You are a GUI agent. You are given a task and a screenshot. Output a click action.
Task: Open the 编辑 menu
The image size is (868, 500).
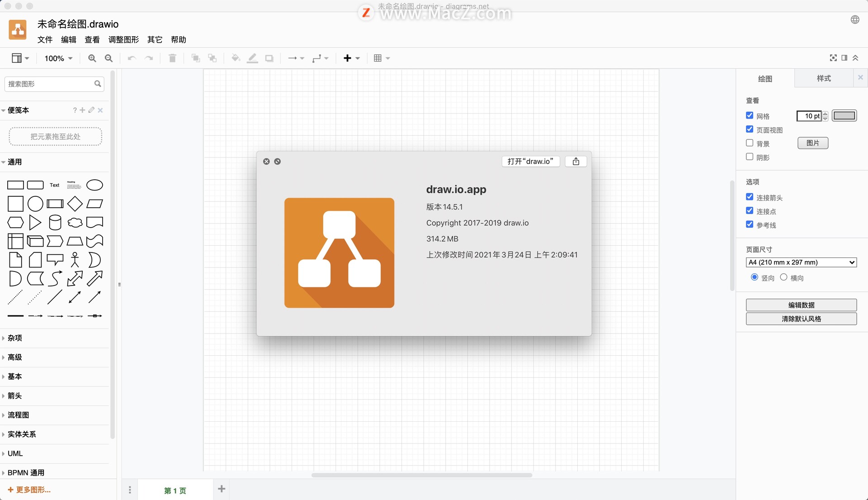click(x=68, y=40)
